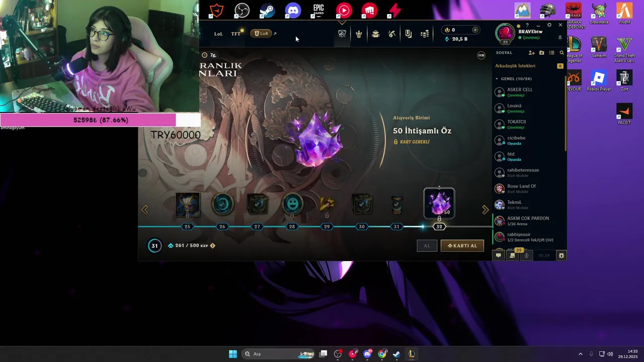This screenshot has width=644, height=362.
Task: Click the level 32 timeline marker
Action: [x=439, y=227]
